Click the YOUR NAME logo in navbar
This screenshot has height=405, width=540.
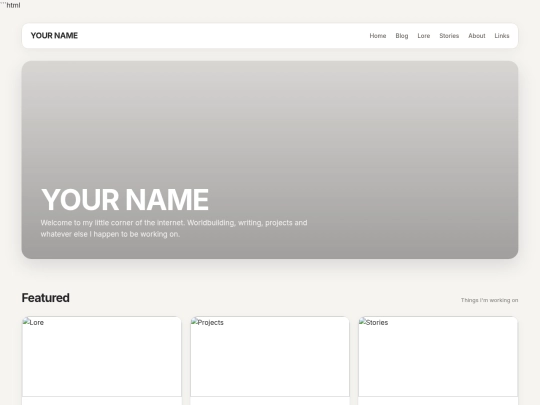54,35
